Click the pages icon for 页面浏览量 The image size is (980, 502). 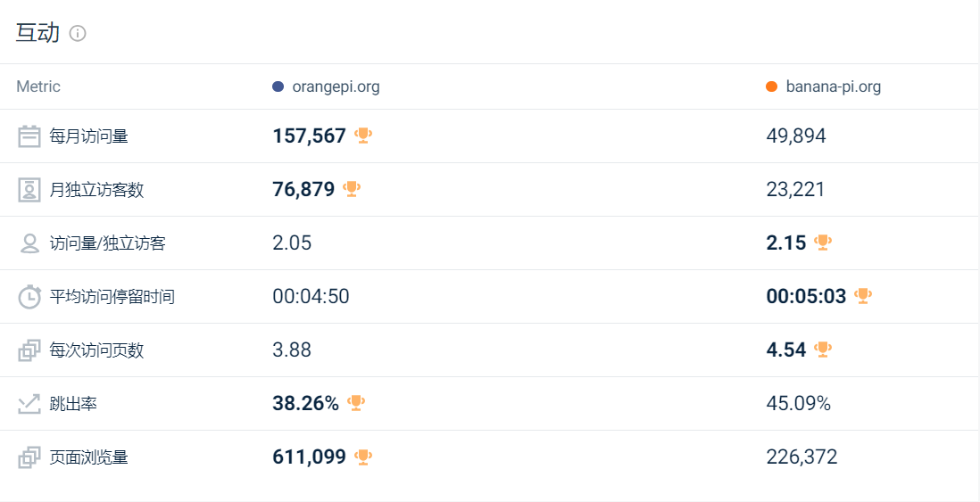(29, 457)
